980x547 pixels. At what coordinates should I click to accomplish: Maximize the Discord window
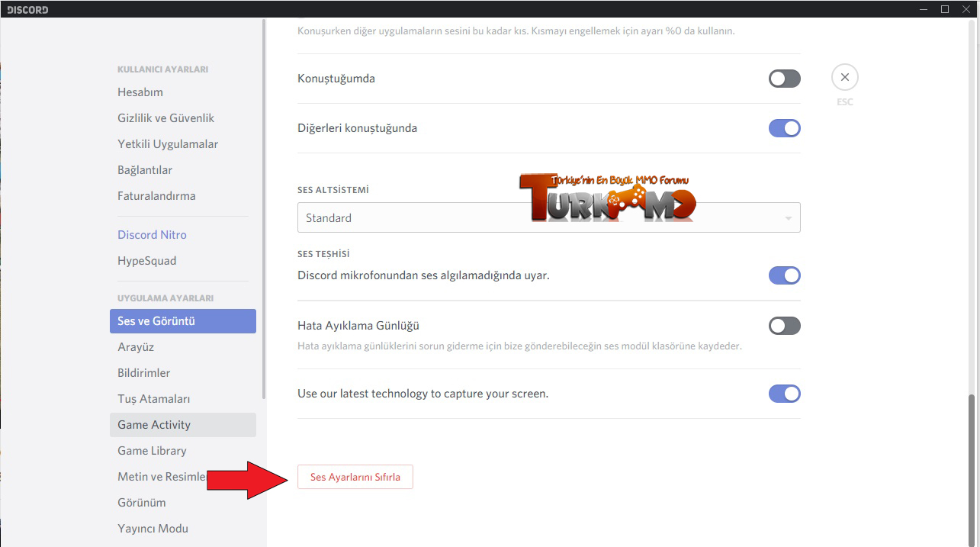pos(945,9)
